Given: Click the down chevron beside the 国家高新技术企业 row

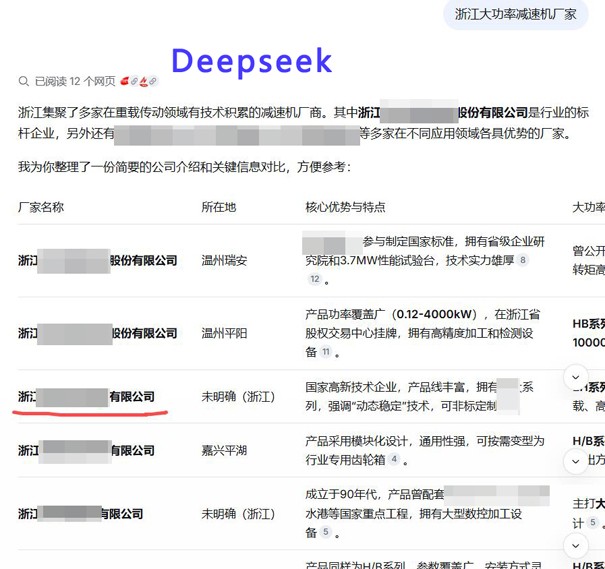Looking at the screenshot, I should (575, 377).
